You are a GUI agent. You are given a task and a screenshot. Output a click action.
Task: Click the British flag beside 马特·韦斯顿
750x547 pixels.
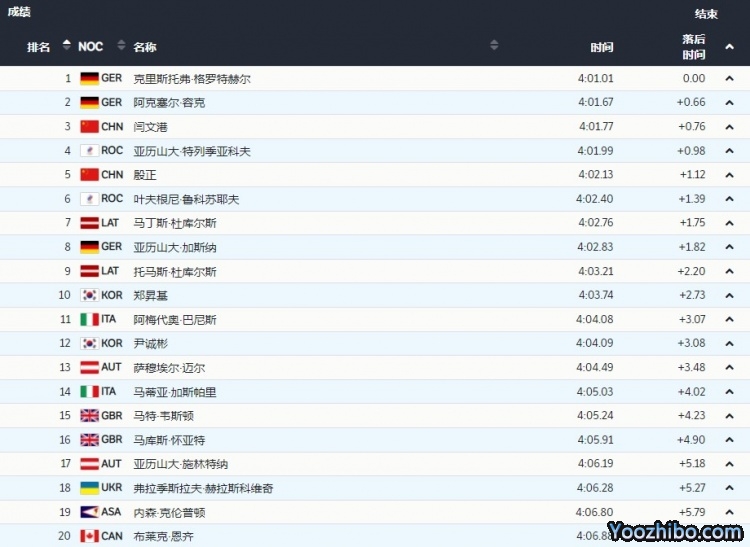coord(89,416)
